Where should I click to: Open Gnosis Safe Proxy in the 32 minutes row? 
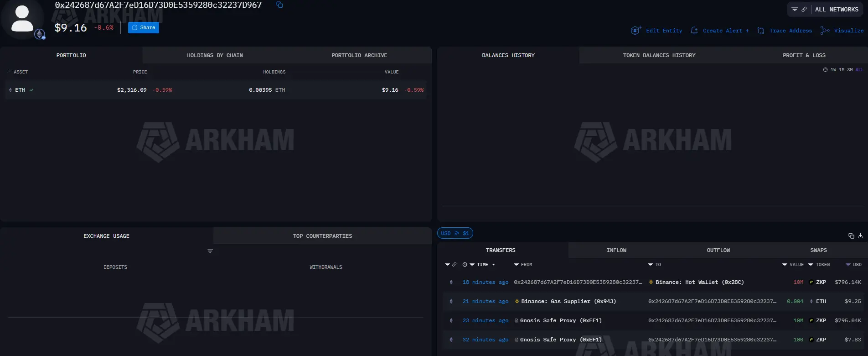tap(561, 340)
